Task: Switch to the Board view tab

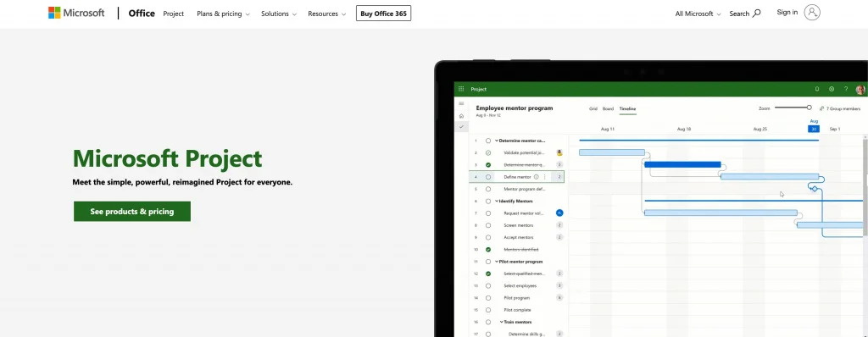Action: pyautogui.click(x=608, y=109)
